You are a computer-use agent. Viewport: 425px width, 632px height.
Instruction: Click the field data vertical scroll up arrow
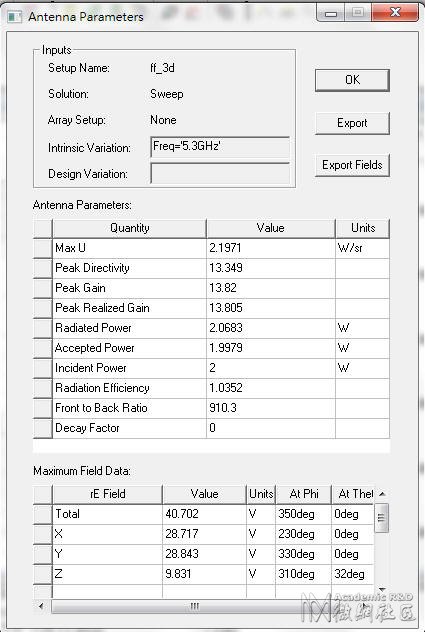382,494
